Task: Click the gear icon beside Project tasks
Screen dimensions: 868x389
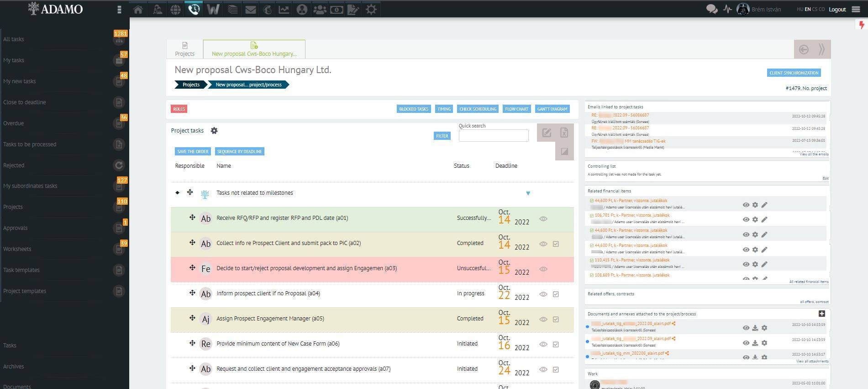Action: tap(214, 131)
